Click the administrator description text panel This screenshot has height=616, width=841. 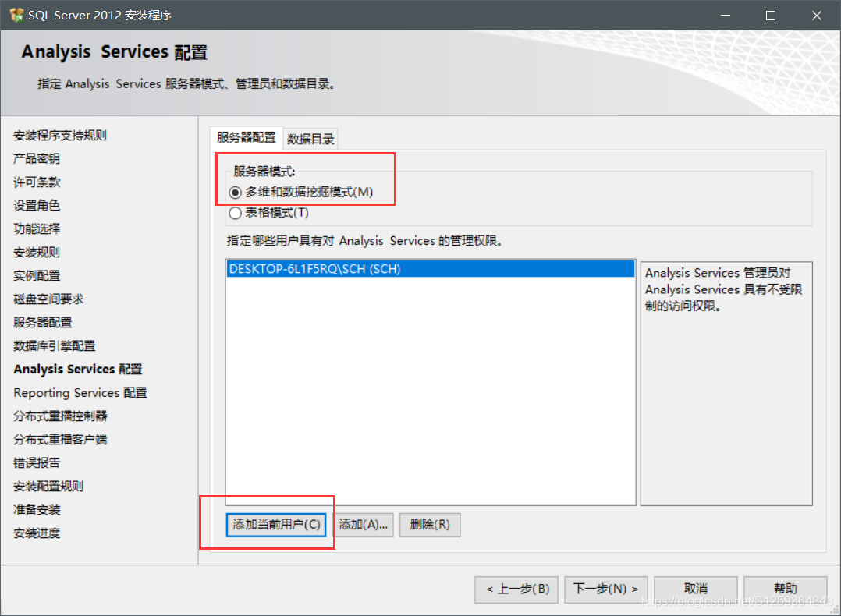(726, 384)
